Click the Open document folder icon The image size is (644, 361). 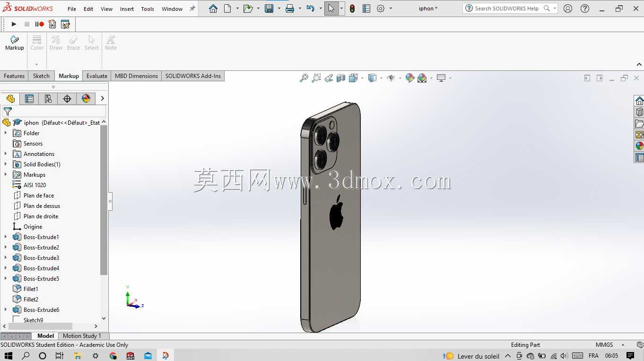(248, 9)
